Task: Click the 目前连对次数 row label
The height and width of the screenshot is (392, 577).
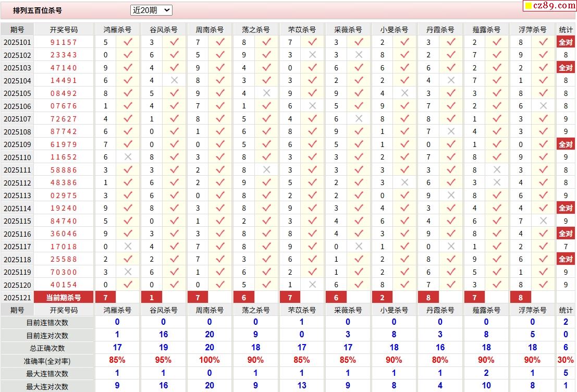Action: tap(47, 335)
